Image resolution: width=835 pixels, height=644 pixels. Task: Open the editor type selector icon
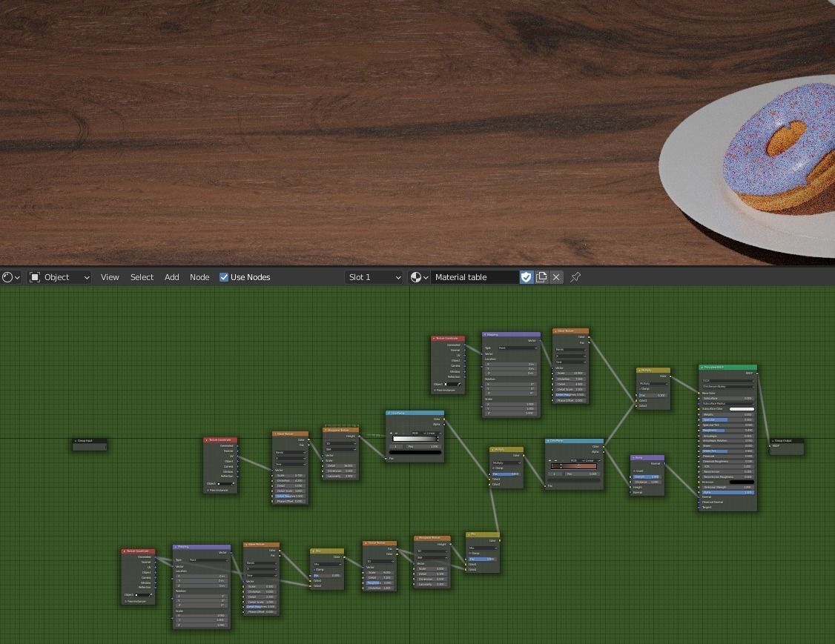[11, 277]
